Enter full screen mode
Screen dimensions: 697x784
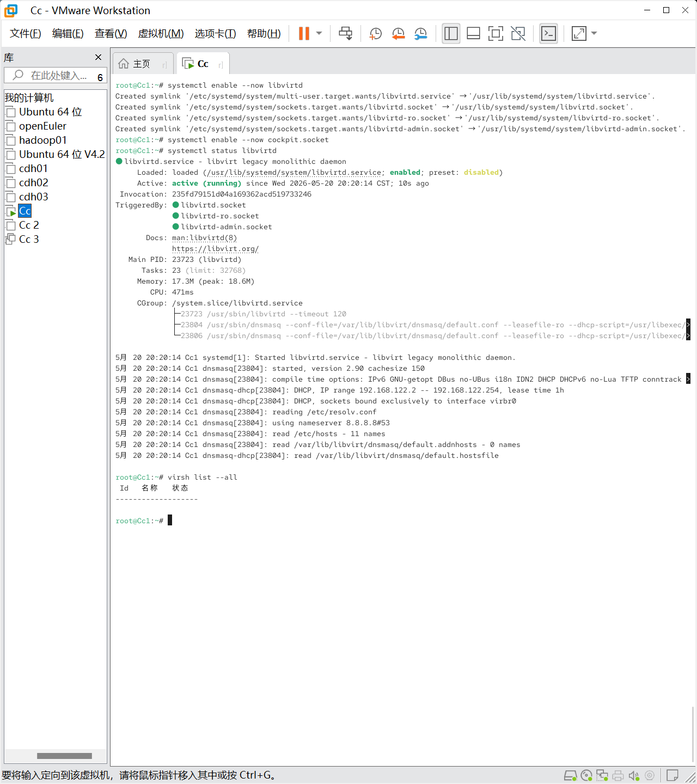pyautogui.click(x=496, y=33)
